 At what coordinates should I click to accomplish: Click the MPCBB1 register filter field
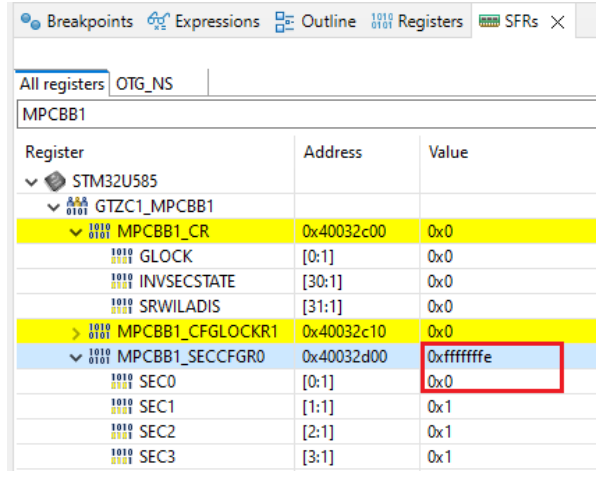coord(306,114)
